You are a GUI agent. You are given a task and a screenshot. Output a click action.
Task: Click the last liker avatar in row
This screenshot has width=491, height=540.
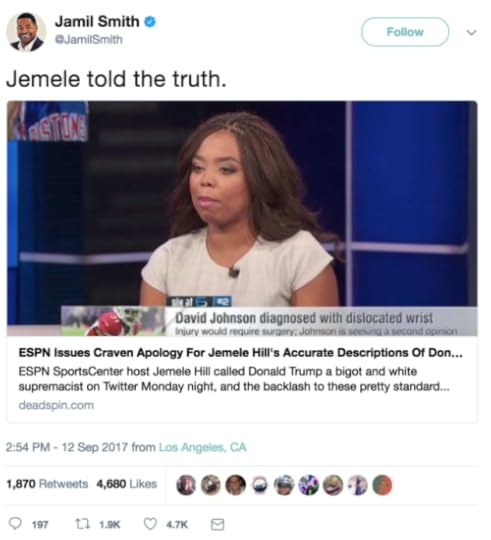(383, 485)
